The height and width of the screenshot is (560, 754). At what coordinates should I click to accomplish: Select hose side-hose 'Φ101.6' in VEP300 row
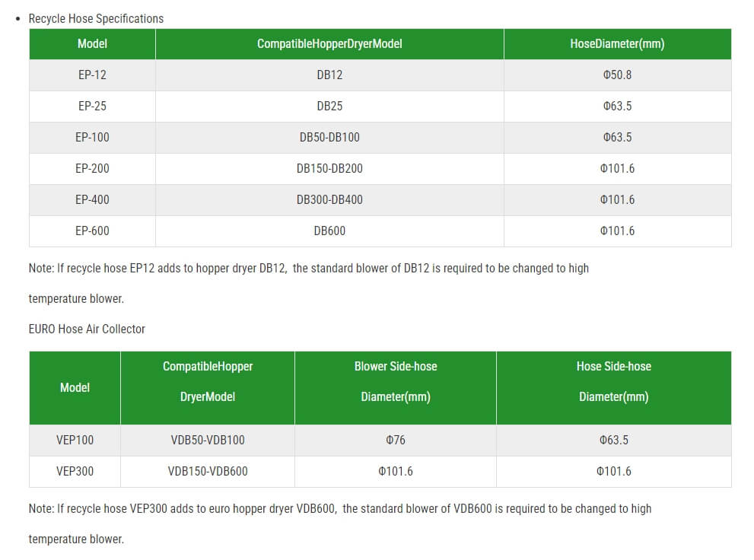pos(613,472)
